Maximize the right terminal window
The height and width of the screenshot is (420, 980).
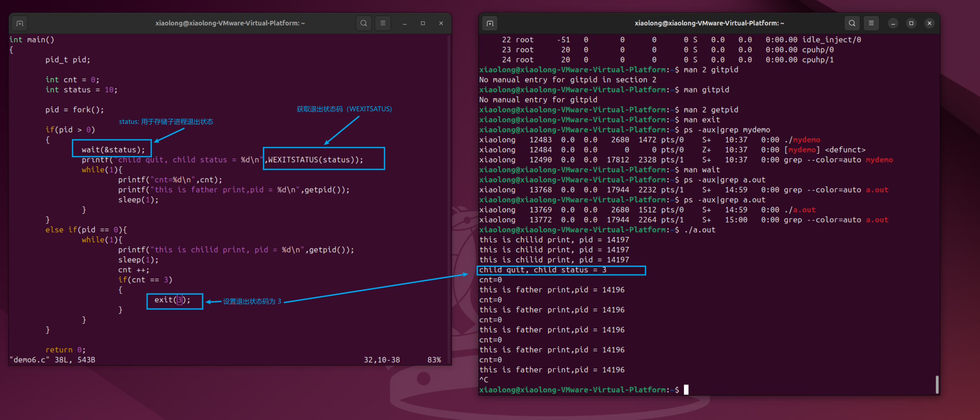[911, 23]
